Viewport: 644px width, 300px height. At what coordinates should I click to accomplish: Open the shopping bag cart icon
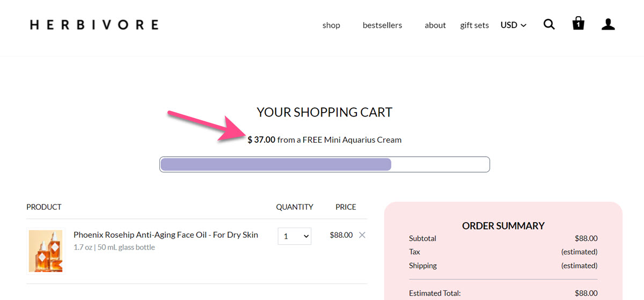click(578, 24)
